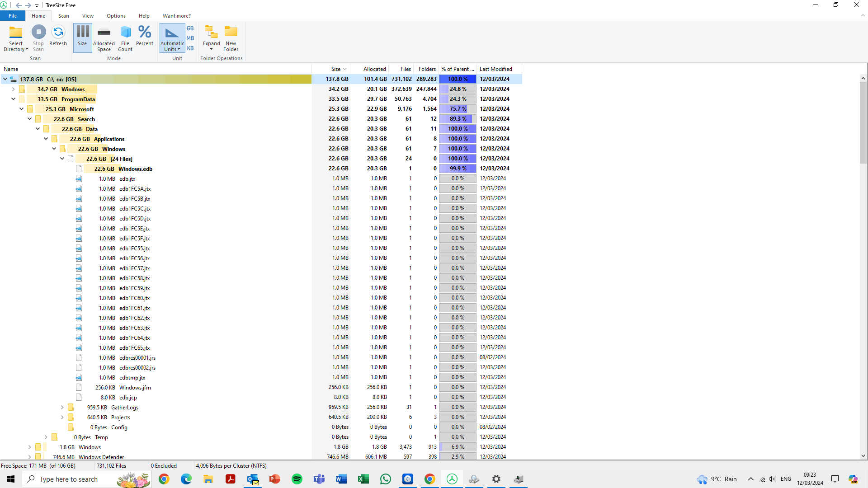This screenshot has height=488, width=868.
Task: Stop the current scan
Action: [38, 38]
